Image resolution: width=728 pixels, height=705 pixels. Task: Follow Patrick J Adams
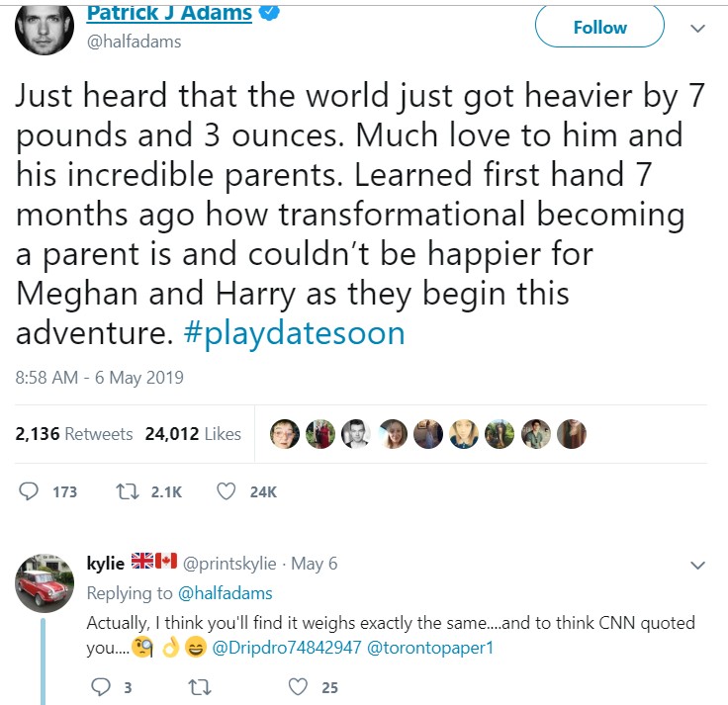pos(599,26)
